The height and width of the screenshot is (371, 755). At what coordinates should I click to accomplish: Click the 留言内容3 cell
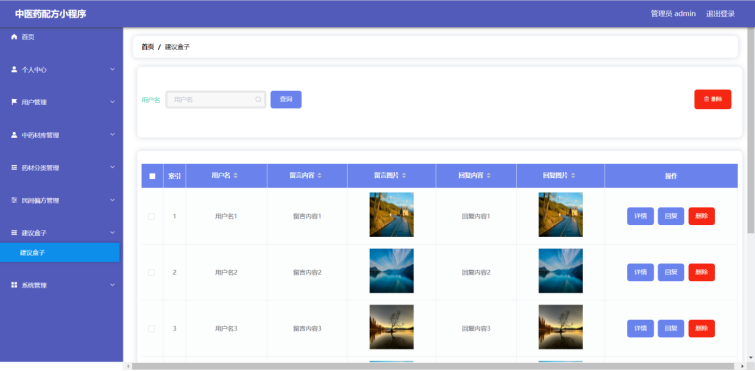pyautogui.click(x=307, y=329)
